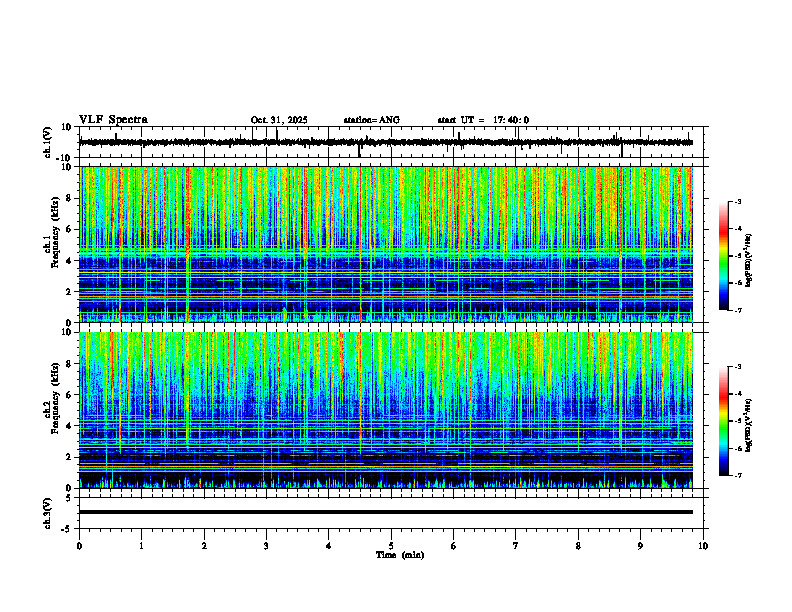Click the "VLF Spectra" plot title
792x612 pixels.
tap(113, 120)
